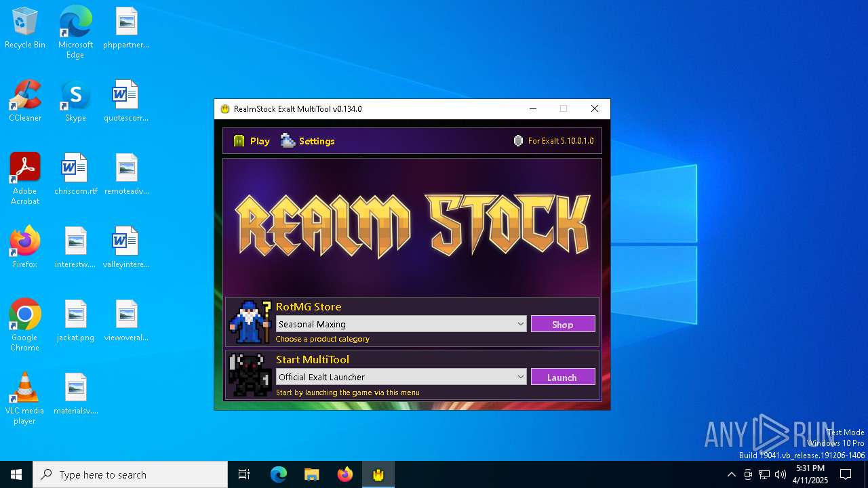Screen dimensions: 868x488
Task: Open the taskbar clock showing 5:31 PM
Action: pyautogui.click(x=811, y=474)
